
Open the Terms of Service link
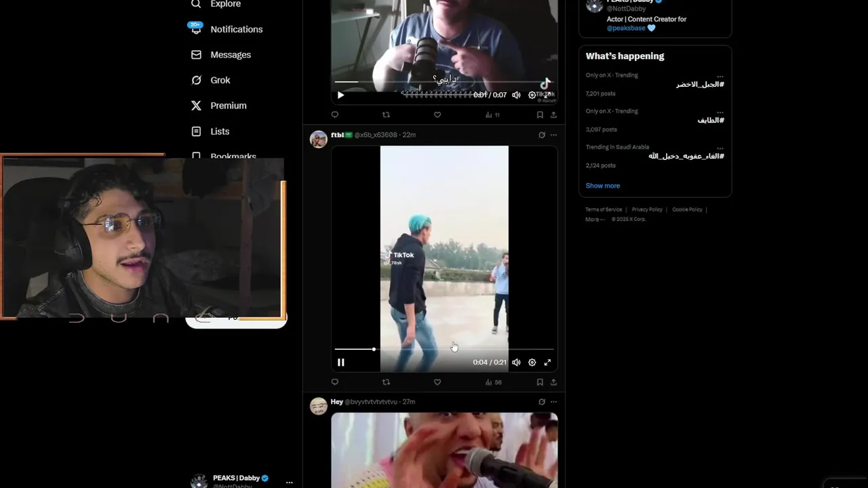604,209
